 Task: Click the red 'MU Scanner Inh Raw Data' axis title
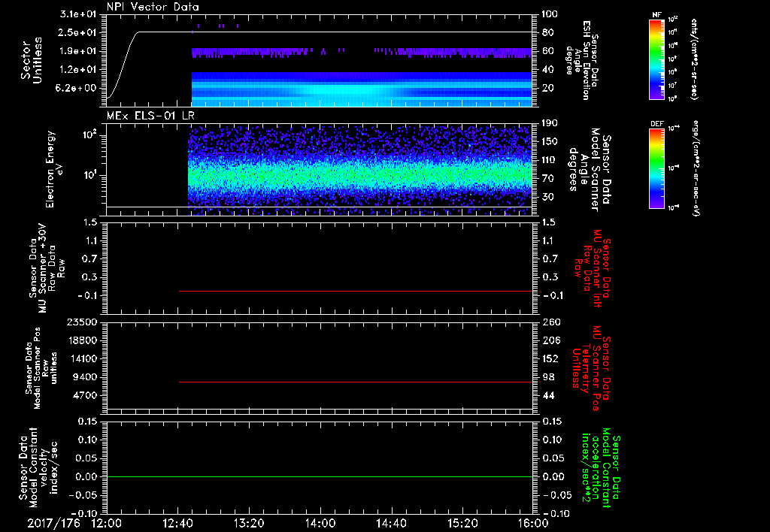click(x=593, y=268)
